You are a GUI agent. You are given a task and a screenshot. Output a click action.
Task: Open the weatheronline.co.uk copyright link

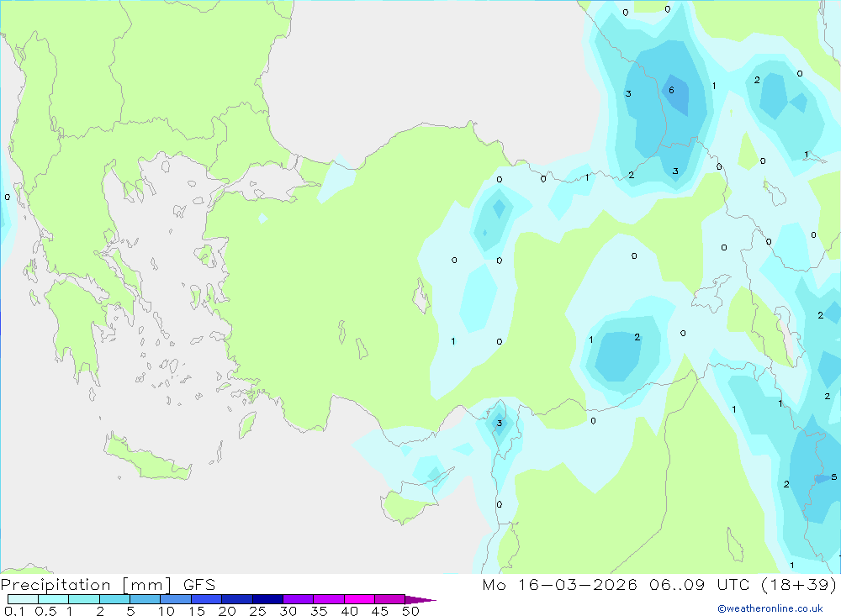tap(770, 608)
